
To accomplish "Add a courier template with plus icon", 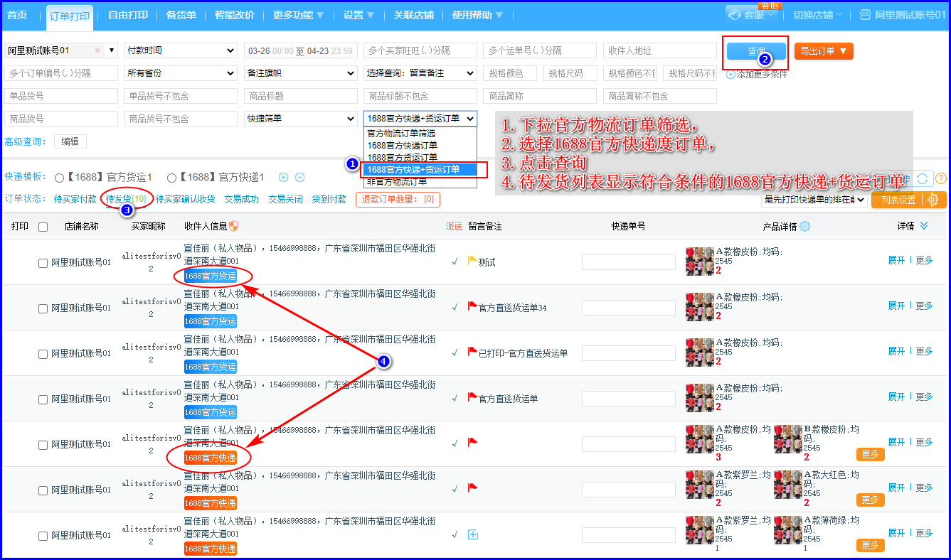I will pos(283,178).
